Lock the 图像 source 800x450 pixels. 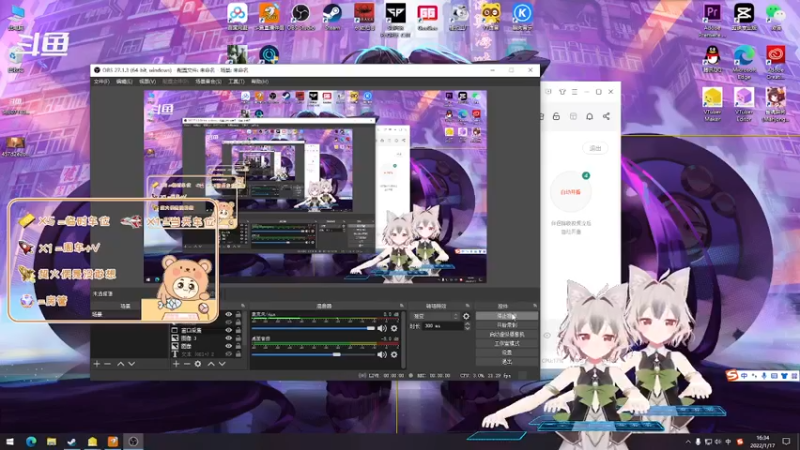[x=238, y=346]
